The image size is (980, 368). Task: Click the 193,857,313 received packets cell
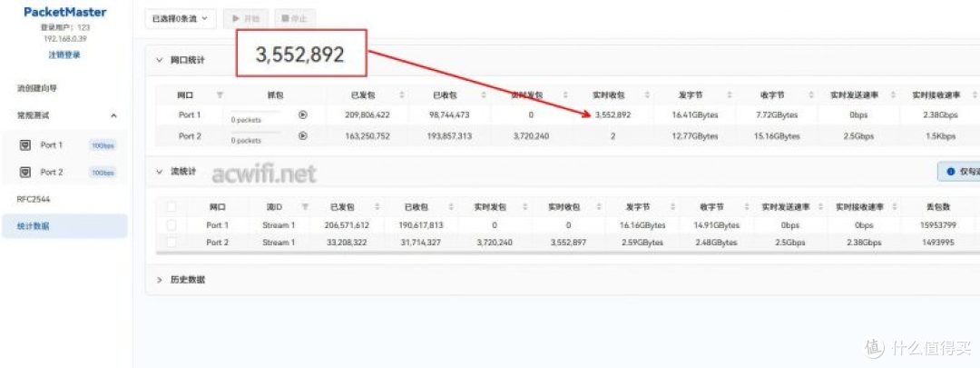click(449, 135)
